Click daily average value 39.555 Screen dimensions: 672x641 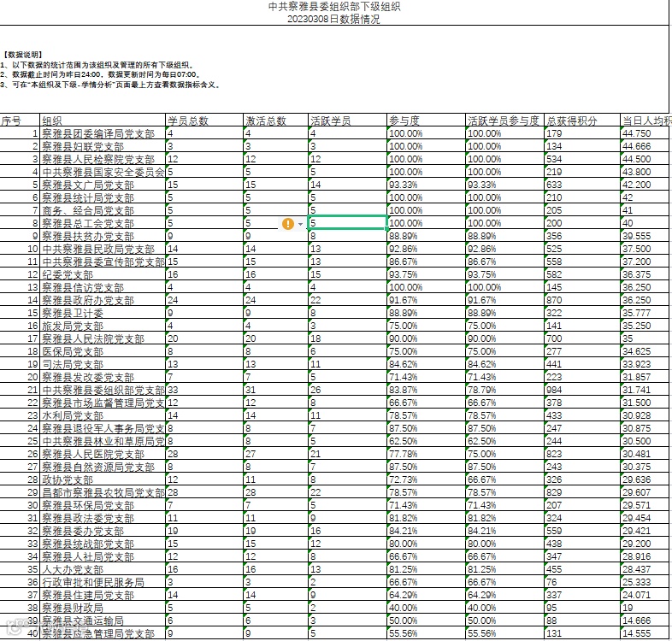(x=636, y=236)
